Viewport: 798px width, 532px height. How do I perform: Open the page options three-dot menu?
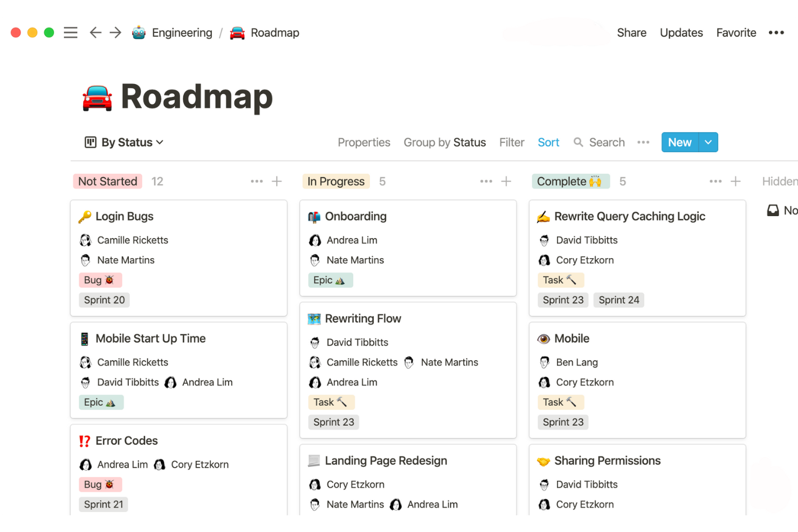click(x=776, y=33)
